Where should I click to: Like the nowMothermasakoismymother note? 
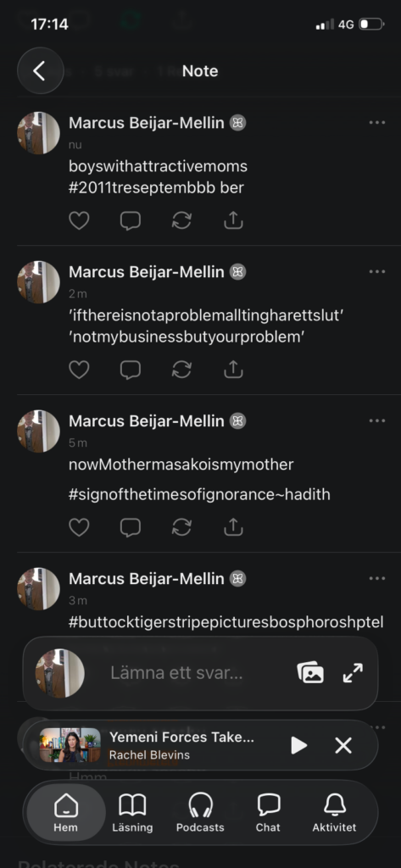pos(79,527)
